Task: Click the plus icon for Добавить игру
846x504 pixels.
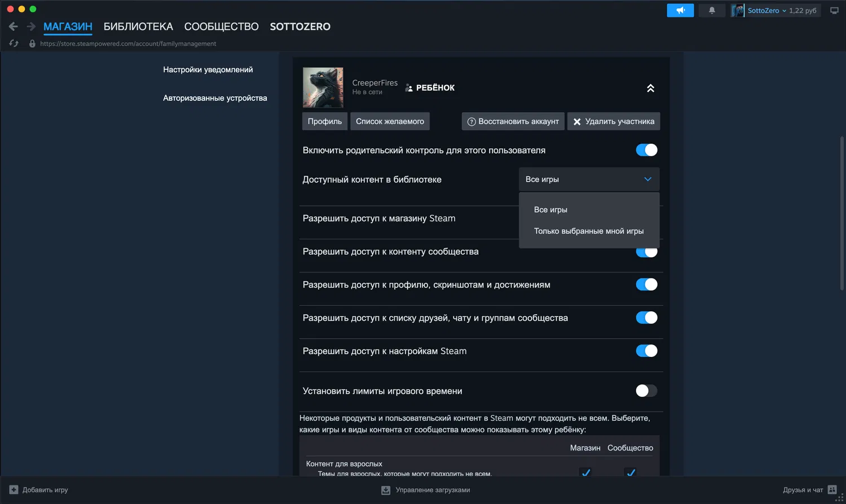Action: (14, 490)
